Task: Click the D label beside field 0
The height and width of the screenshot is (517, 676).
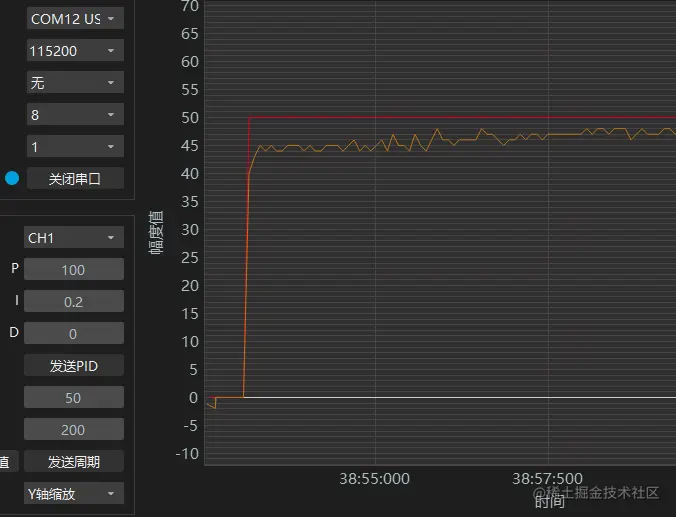Action: click(14, 332)
